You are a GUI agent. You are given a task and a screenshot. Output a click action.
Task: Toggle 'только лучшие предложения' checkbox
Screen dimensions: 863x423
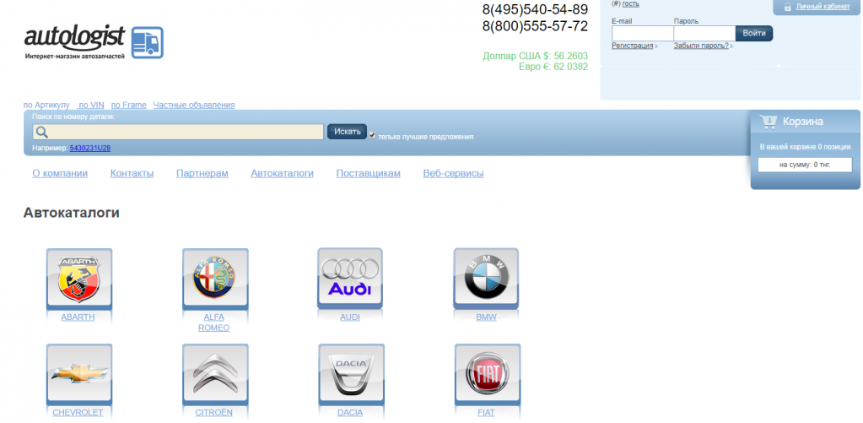click(372, 135)
